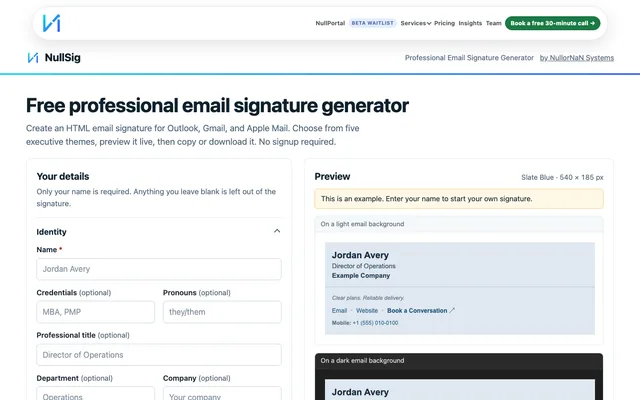Image resolution: width=640 pixels, height=400 pixels.
Task: Click 'Professional Email Signature Generator' header text
Action: (469, 58)
